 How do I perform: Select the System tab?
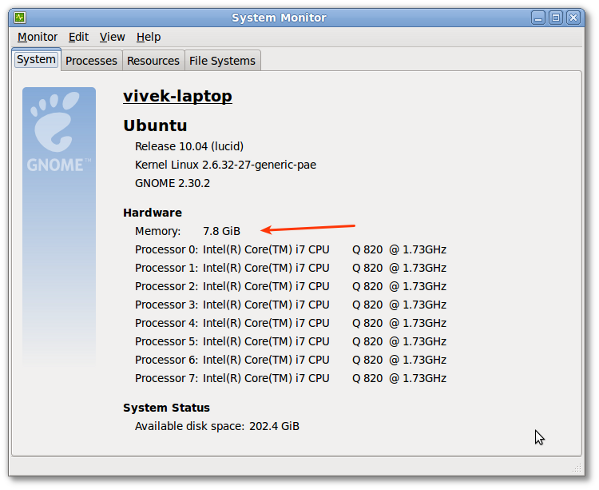[x=36, y=60]
